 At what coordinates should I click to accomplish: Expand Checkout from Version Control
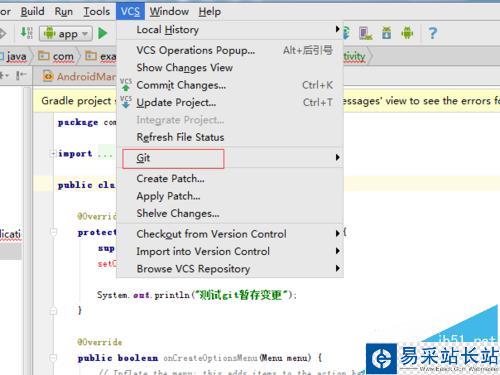[x=230, y=234]
